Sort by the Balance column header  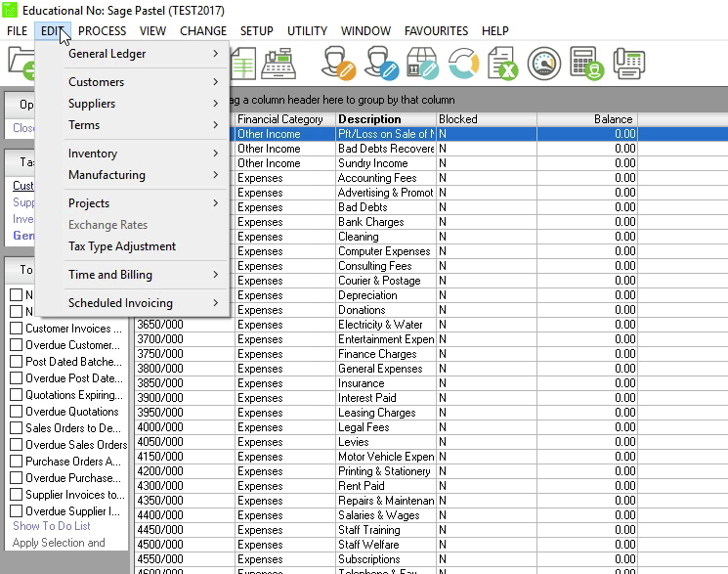[613, 119]
